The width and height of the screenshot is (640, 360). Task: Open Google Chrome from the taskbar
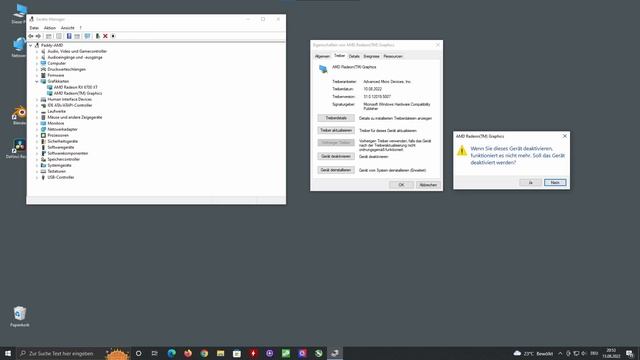[x=204, y=353]
